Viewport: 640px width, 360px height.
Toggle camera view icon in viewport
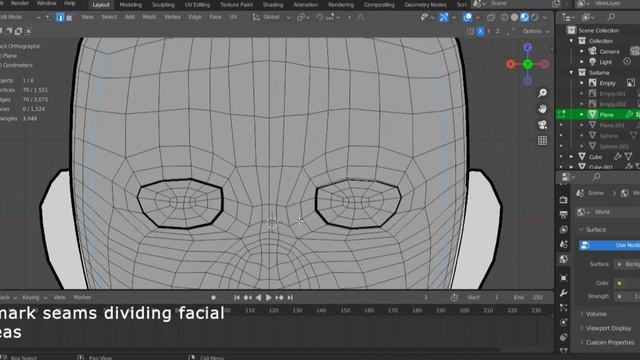[x=542, y=124]
